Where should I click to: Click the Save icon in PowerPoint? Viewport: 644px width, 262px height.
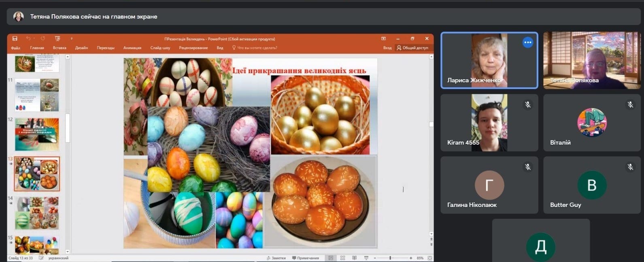coord(15,39)
